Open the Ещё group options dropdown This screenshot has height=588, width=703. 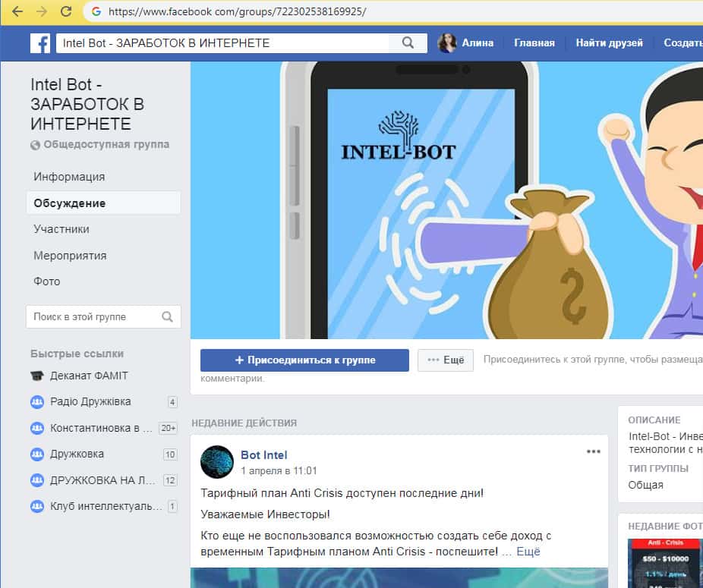446,360
